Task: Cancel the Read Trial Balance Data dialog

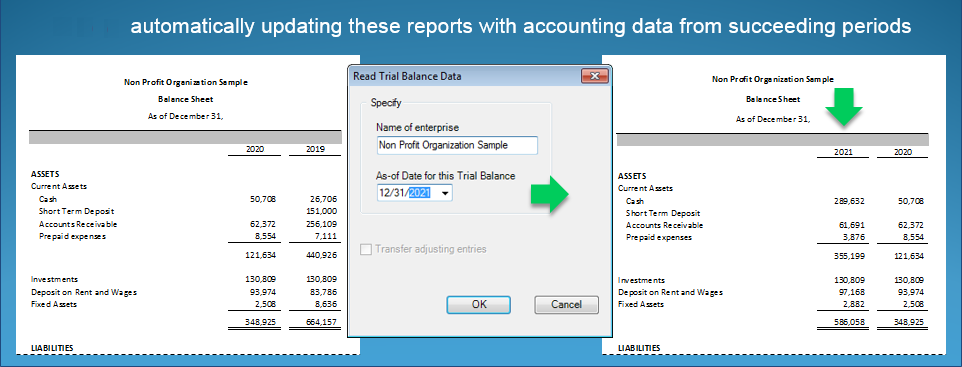Action: coord(566,304)
